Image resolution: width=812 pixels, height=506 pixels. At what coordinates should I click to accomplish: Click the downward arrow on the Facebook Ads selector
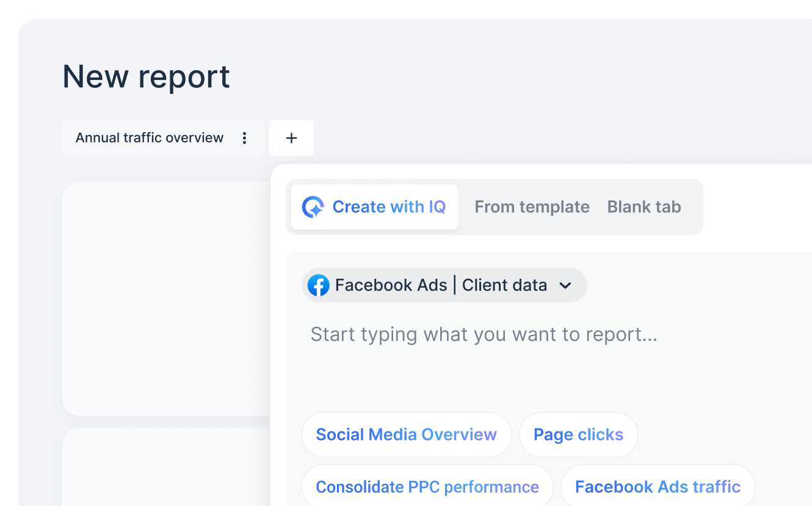[565, 285]
